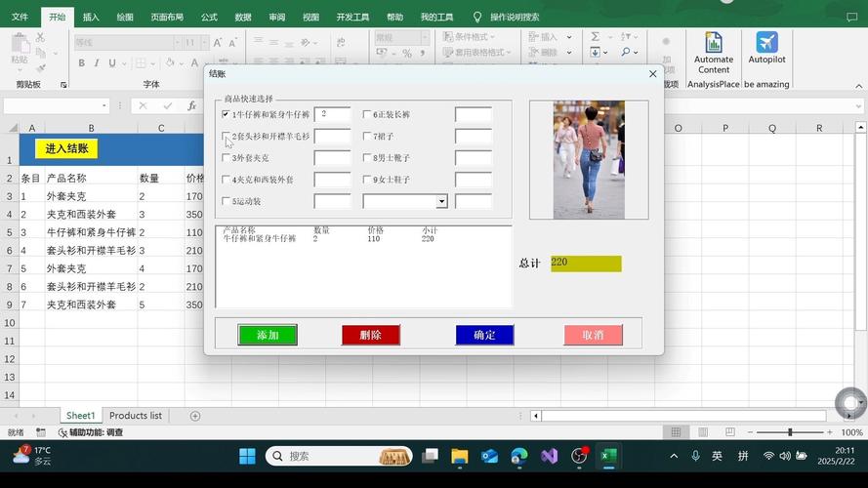Click the Windows taskbar search box
Image resolution: width=868 pixels, height=488 pixels.
pyautogui.click(x=339, y=456)
